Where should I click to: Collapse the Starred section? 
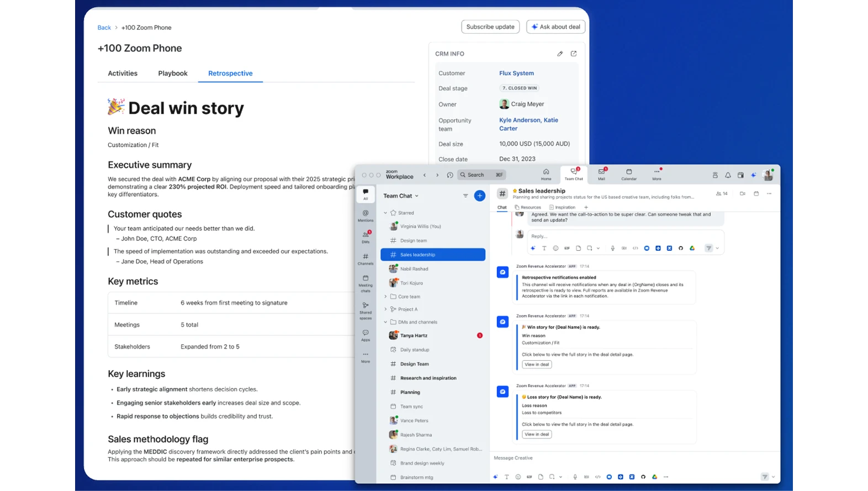click(385, 213)
